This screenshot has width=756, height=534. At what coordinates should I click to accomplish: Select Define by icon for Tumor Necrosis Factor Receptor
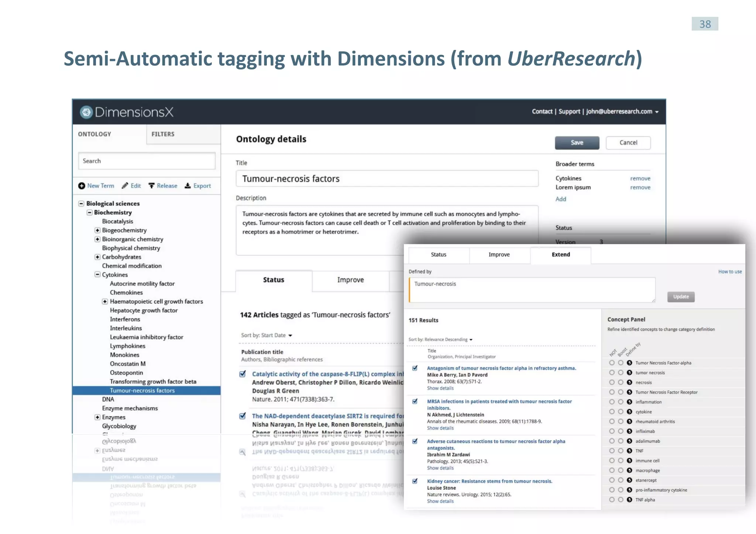pyautogui.click(x=629, y=392)
